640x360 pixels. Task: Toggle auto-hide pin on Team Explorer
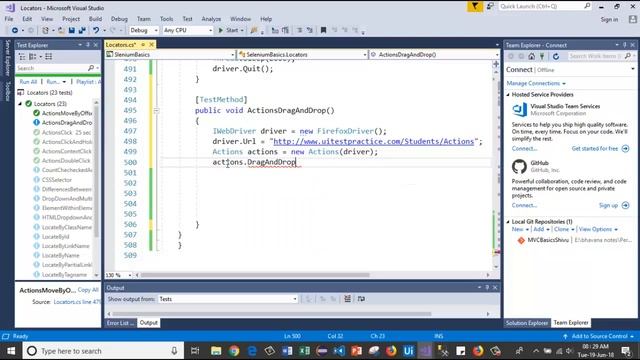(x=624, y=45)
